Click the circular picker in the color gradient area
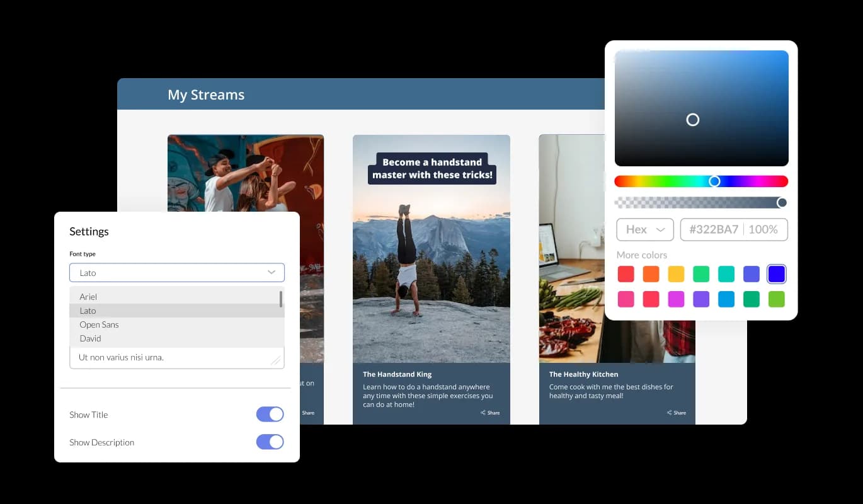 coord(693,120)
